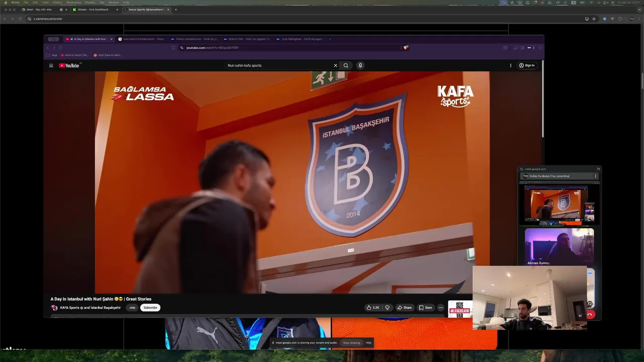End the Meet call with red hangup button
Screen dimensions: 644x362
click(590, 315)
